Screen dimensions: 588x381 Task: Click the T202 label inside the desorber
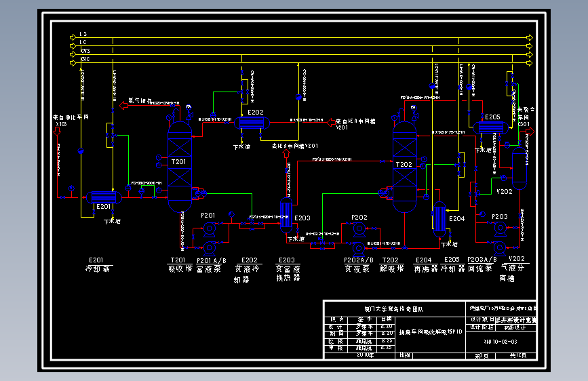(404, 164)
